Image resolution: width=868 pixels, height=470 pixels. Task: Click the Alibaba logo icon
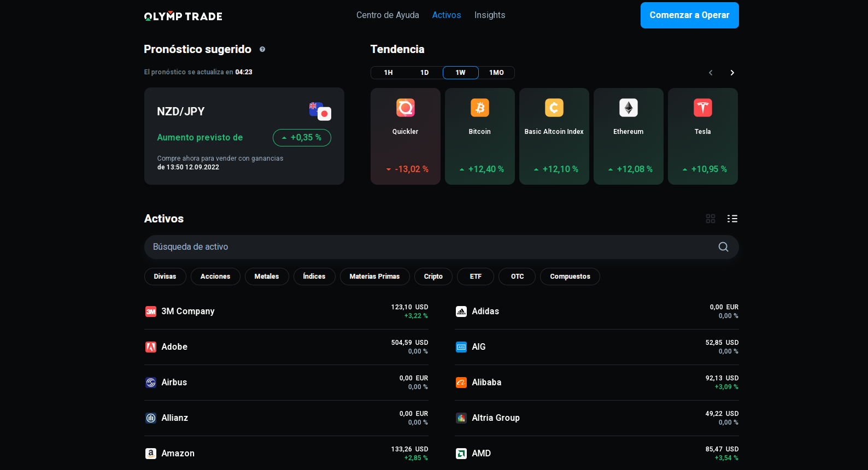[461, 383]
